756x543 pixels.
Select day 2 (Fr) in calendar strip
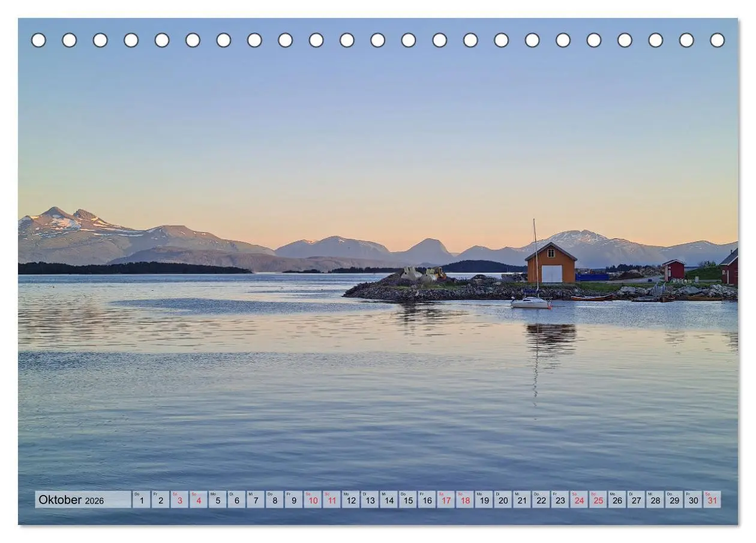pos(160,500)
